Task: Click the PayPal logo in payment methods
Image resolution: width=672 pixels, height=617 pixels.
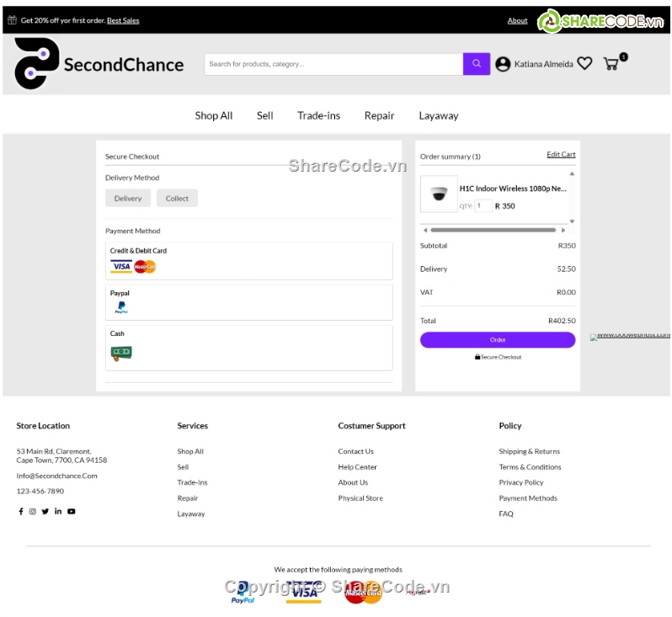Action: pyautogui.click(x=121, y=306)
